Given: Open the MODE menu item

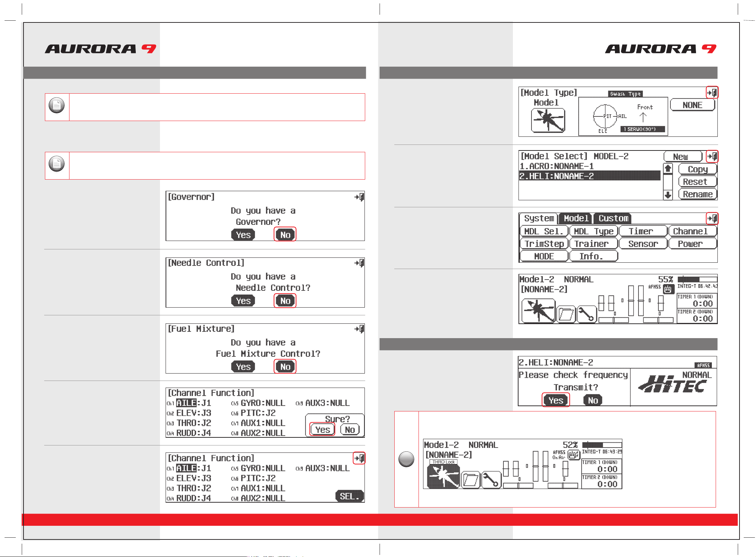Looking at the screenshot, I should coord(544,256).
